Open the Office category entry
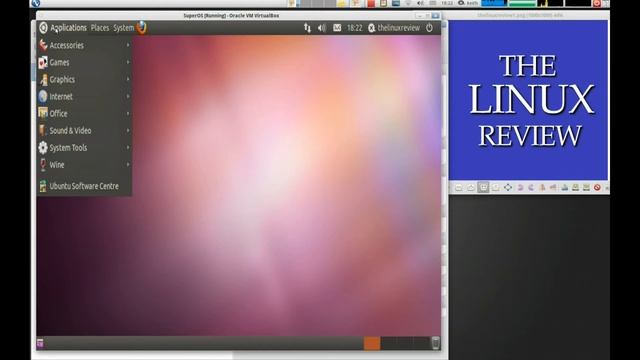The image size is (640, 360). 84,113
